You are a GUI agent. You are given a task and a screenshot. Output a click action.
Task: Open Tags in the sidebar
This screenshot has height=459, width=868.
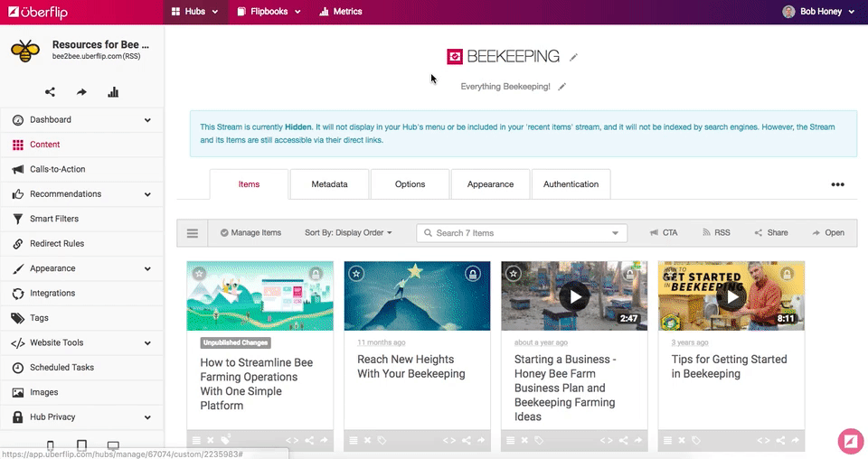(x=82, y=318)
